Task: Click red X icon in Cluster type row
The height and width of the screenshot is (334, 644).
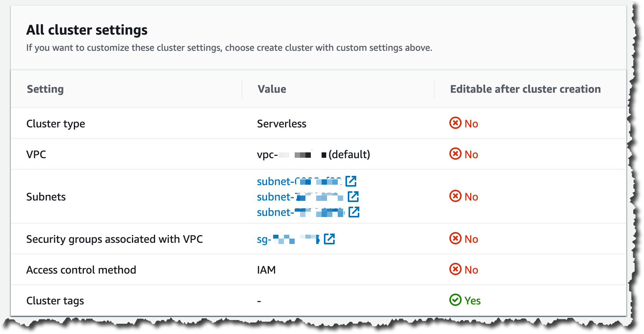Action: pos(455,123)
